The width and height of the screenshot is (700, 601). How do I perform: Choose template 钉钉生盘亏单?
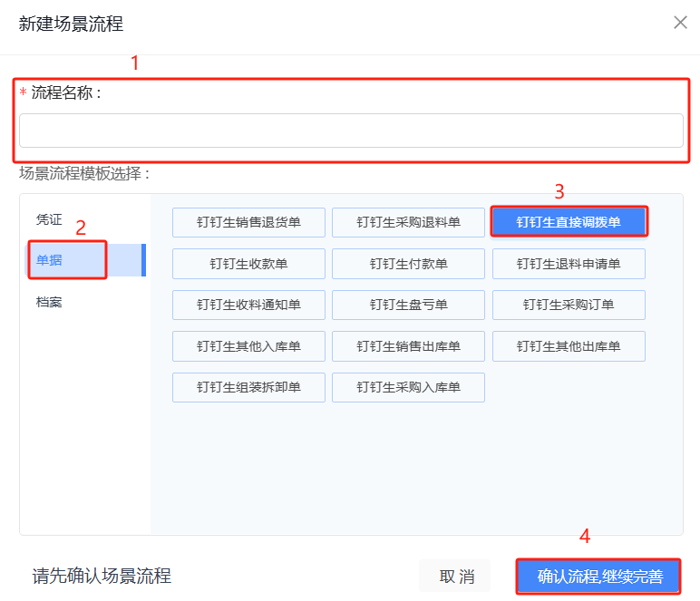408,305
